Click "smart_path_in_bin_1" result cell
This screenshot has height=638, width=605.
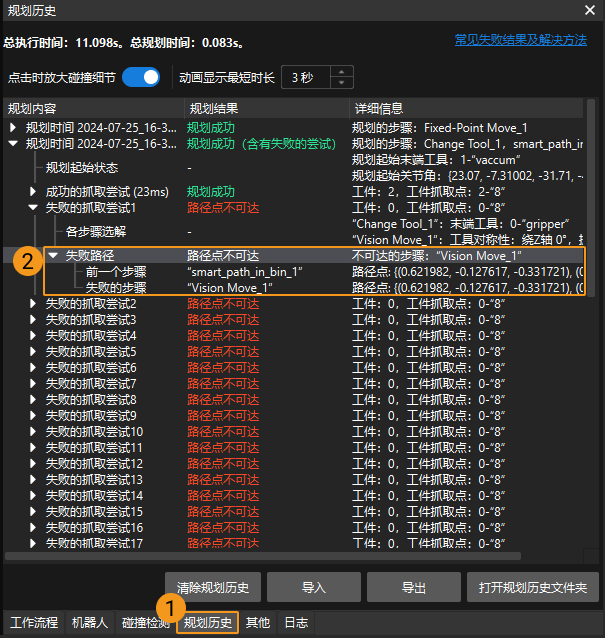point(245,272)
